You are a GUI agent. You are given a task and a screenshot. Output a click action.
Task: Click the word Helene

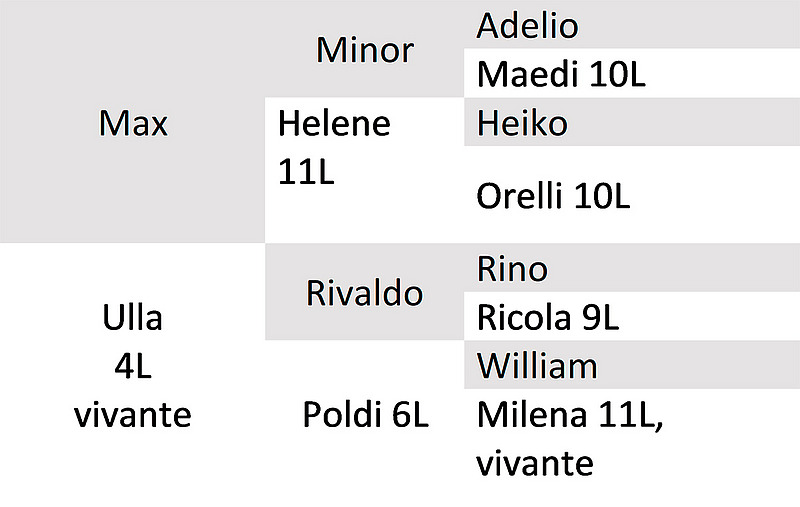click(334, 123)
